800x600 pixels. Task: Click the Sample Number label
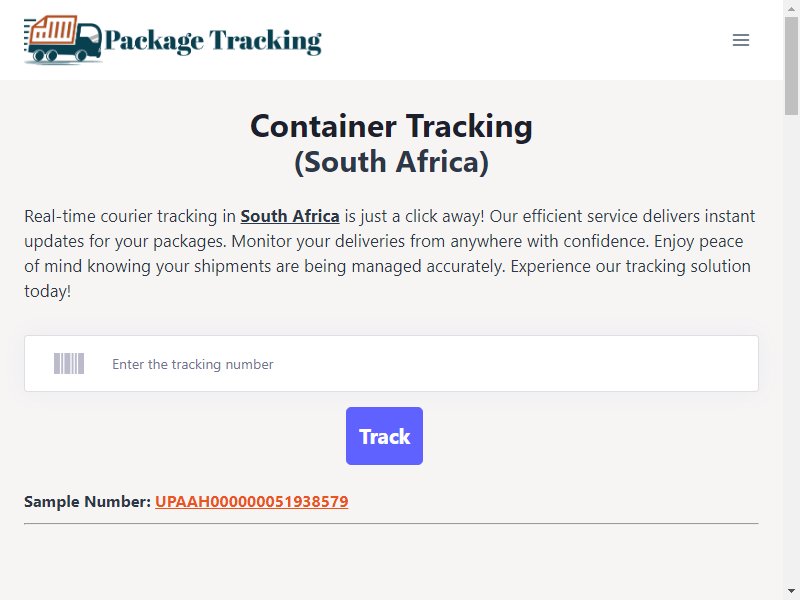[87, 502]
